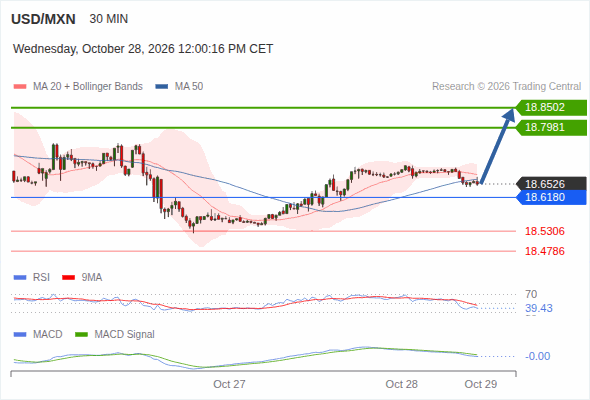Click the 18.6180 pivot price tag
Image resolution: width=590 pixels, height=400 pixels.
551,197
